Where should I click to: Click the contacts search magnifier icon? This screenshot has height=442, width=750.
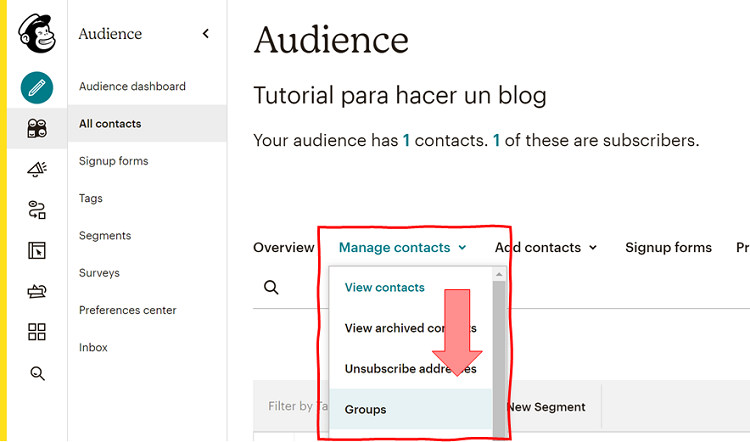coord(271,288)
